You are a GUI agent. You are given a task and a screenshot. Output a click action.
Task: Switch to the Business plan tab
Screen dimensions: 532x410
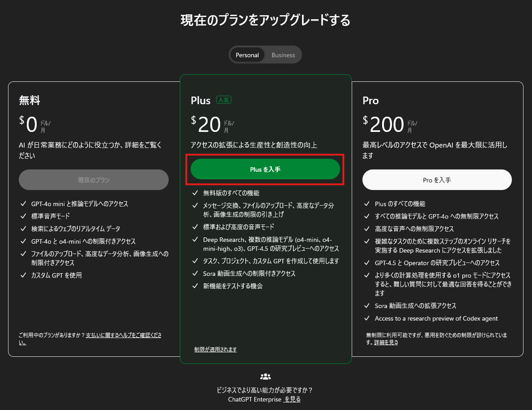(283, 55)
